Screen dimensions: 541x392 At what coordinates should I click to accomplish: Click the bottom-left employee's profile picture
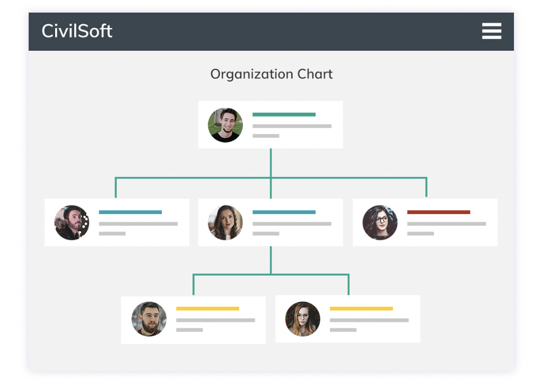(x=149, y=319)
